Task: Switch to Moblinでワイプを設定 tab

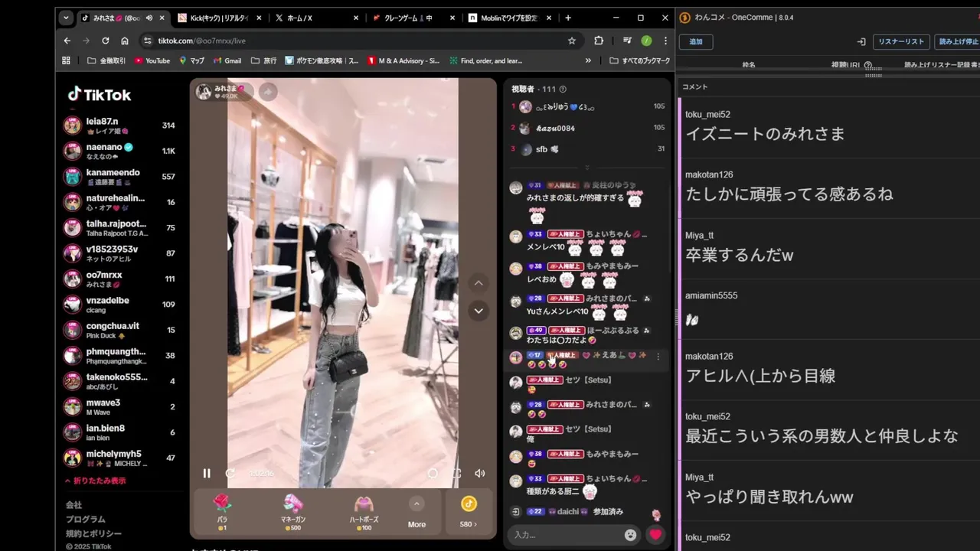Action: pyautogui.click(x=510, y=18)
